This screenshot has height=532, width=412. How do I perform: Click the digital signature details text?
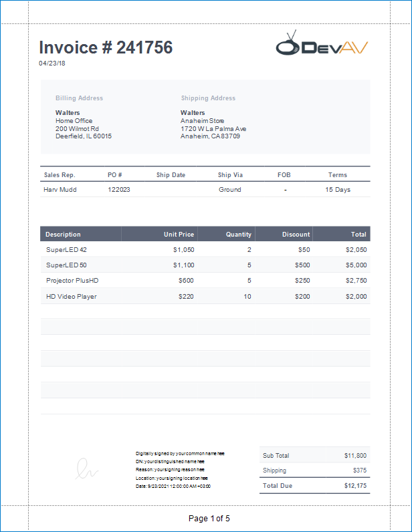point(179,470)
